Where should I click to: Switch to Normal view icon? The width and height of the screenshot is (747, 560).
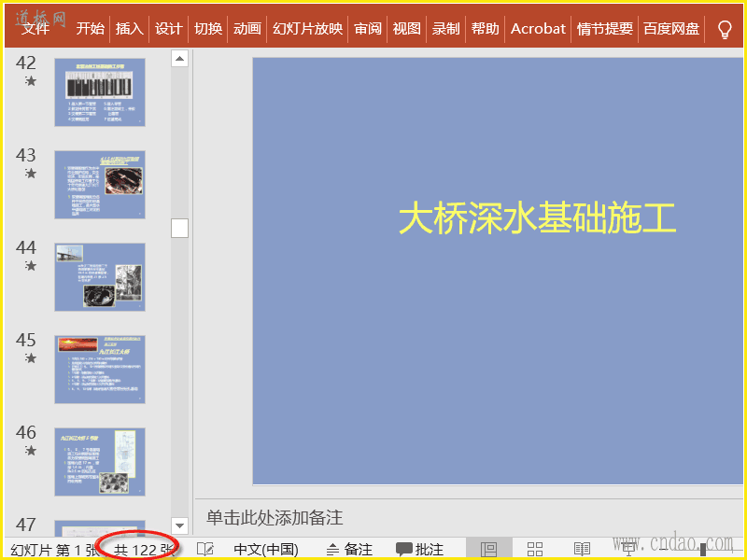pos(488,549)
